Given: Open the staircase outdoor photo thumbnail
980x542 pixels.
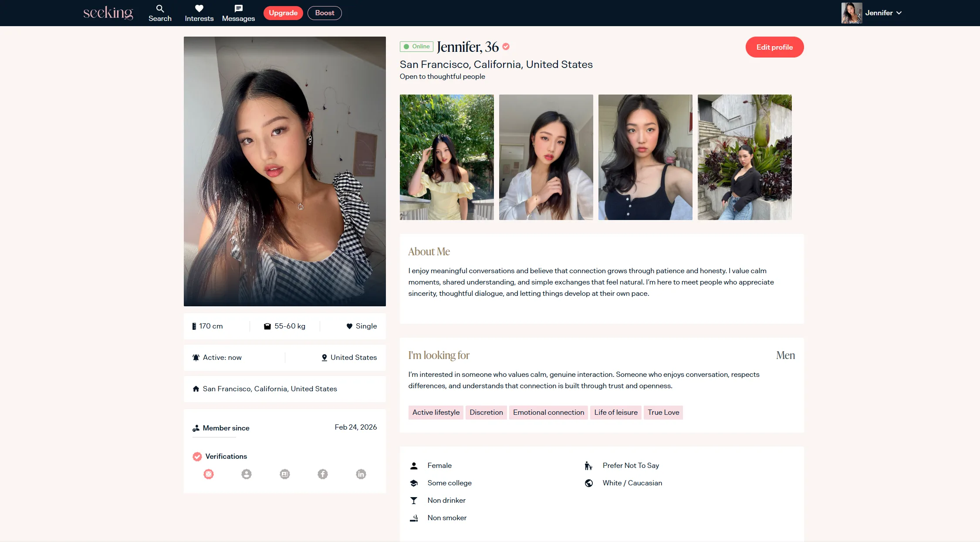Looking at the screenshot, I should 744,157.
